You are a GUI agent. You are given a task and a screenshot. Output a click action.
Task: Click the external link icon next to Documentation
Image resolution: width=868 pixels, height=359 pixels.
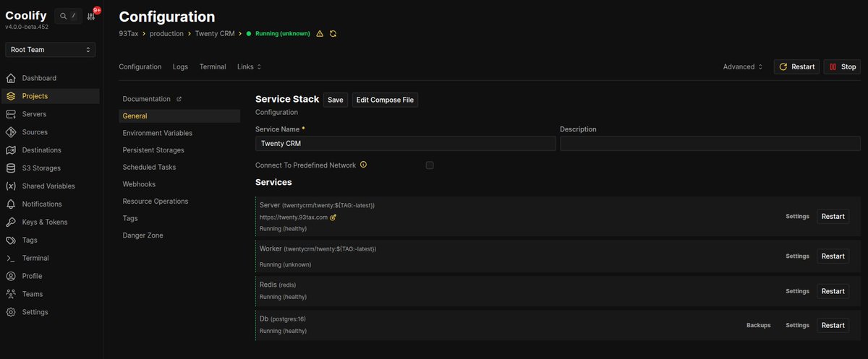pyautogui.click(x=179, y=99)
